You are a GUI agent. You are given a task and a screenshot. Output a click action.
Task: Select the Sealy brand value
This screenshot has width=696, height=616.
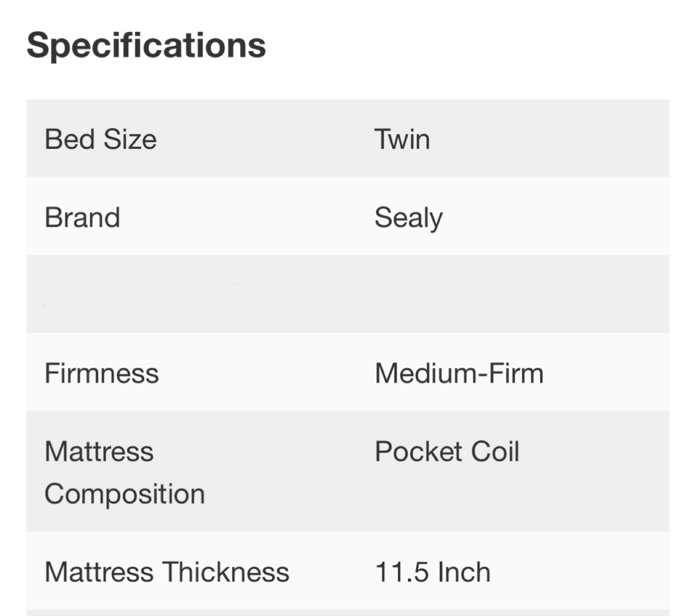[x=408, y=218]
